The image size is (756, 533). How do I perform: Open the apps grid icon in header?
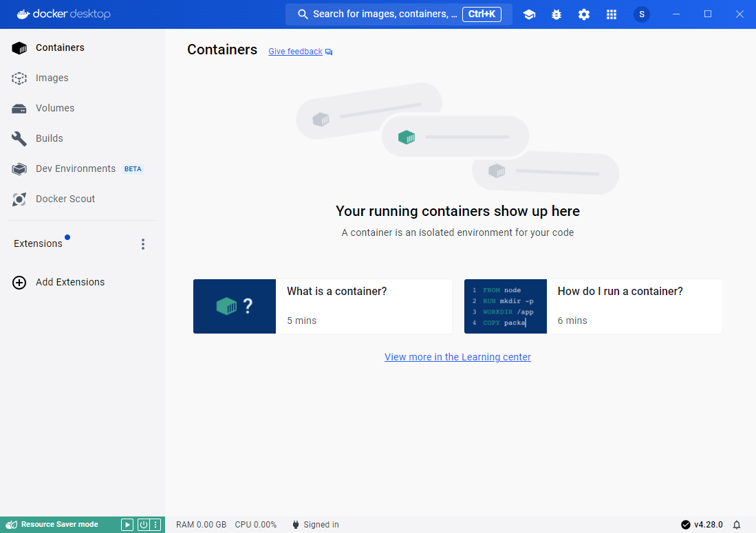pos(612,14)
